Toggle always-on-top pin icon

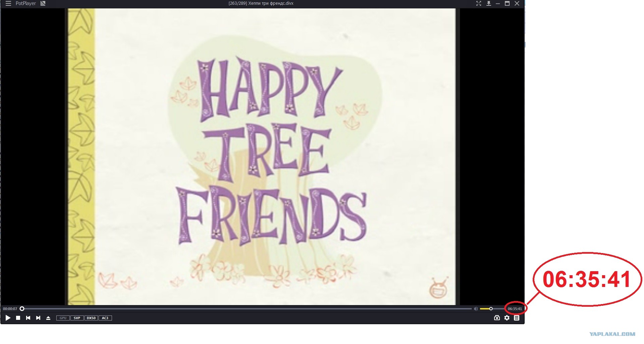point(488,3)
